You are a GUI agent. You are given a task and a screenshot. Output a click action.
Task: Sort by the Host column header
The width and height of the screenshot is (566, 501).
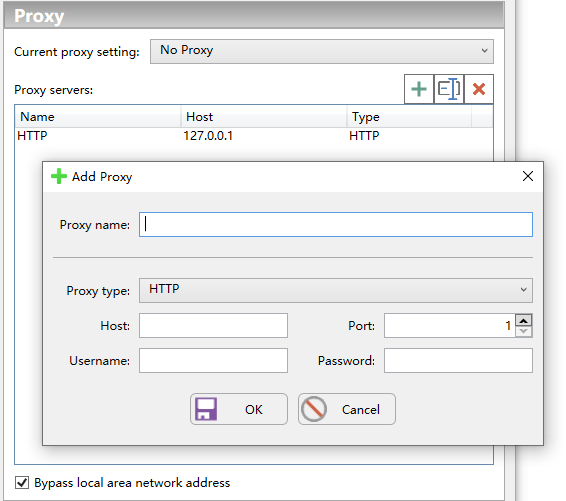[264, 117]
